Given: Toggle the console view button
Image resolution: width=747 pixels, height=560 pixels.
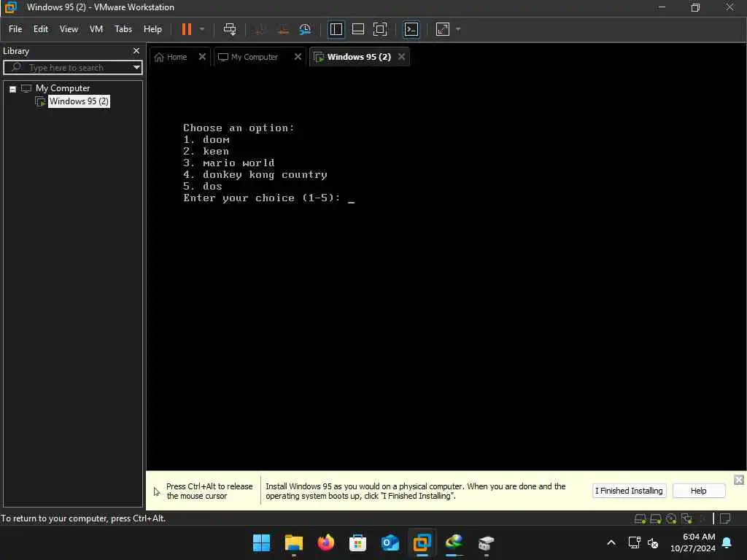Looking at the screenshot, I should click(411, 29).
